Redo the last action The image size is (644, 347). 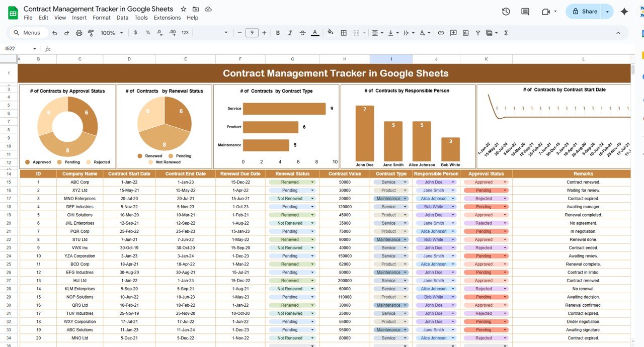click(x=67, y=33)
